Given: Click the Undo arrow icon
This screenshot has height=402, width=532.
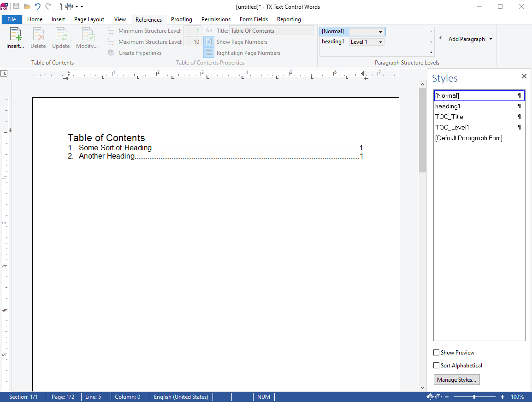Looking at the screenshot, I should [38, 6].
